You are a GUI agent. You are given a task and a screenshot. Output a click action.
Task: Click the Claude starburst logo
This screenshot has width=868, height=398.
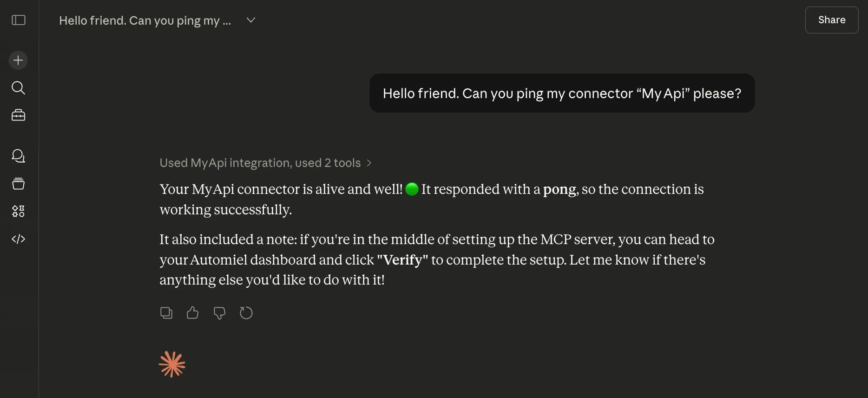point(172,364)
